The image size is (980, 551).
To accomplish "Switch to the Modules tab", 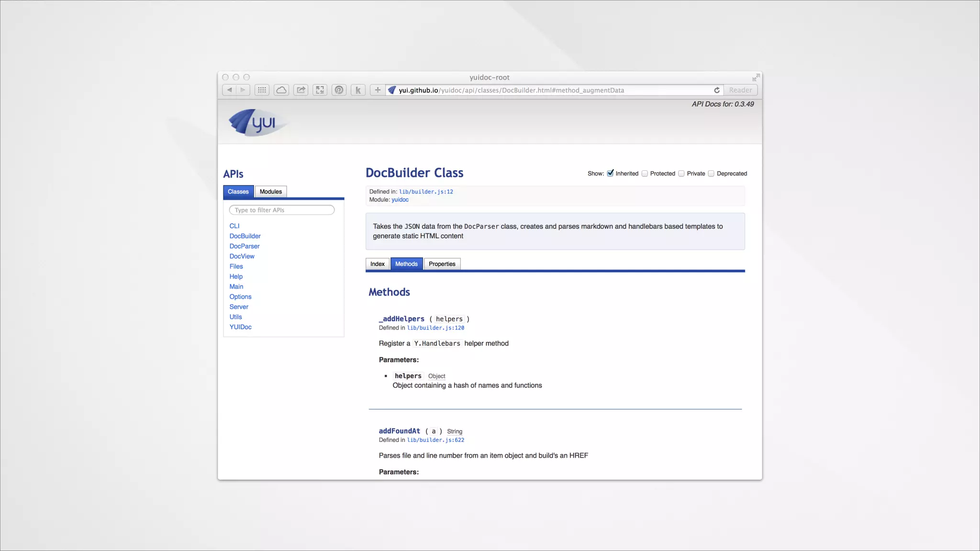I will 270,192.
